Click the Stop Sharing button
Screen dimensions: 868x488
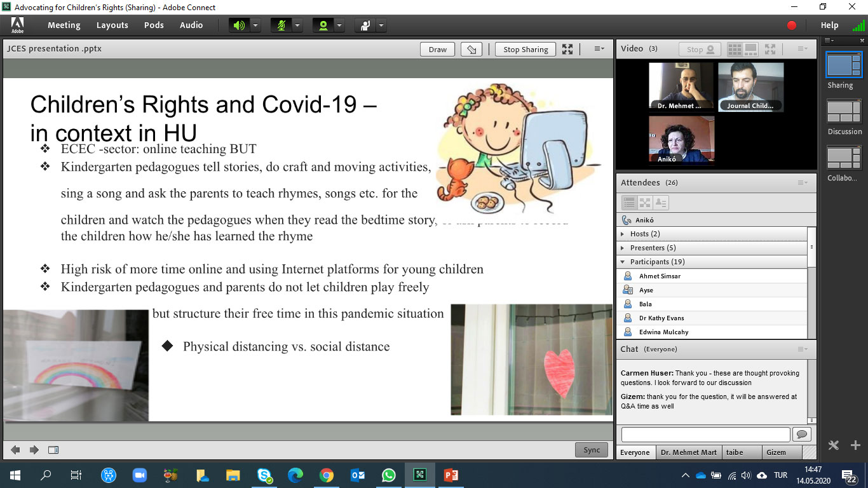pos(526,50)
